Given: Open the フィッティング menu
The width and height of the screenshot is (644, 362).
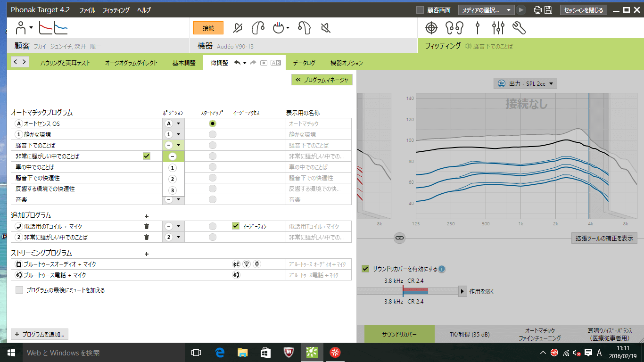Looking at the screenshot, I should click(116, 10).
